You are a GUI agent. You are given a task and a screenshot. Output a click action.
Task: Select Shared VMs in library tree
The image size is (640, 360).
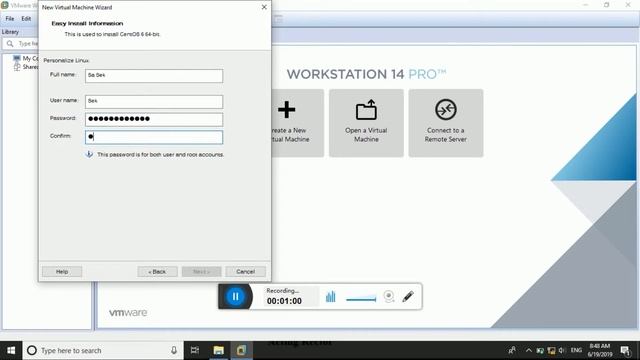(x=26, y=67)
